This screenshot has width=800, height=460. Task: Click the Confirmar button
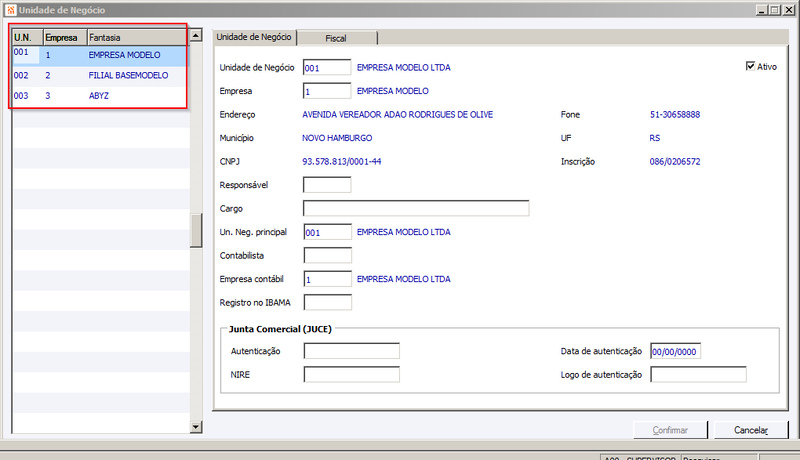[670, 430]
